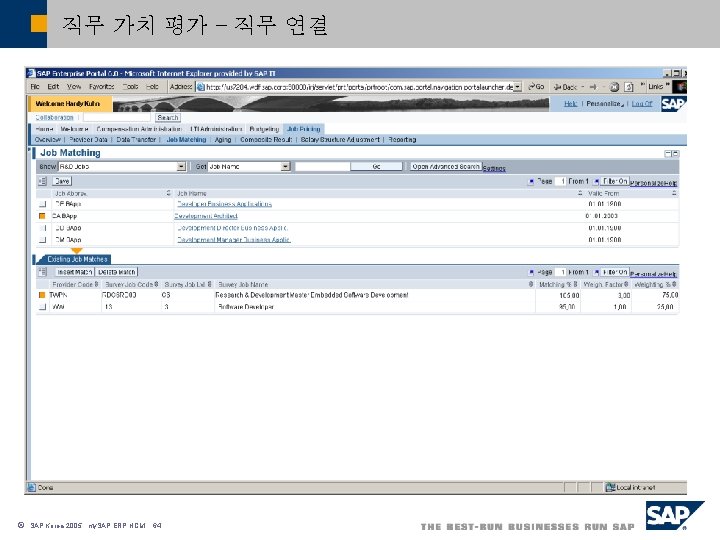
Task: Click the Survey Job Code column sort icon
Action: point(156,284)
